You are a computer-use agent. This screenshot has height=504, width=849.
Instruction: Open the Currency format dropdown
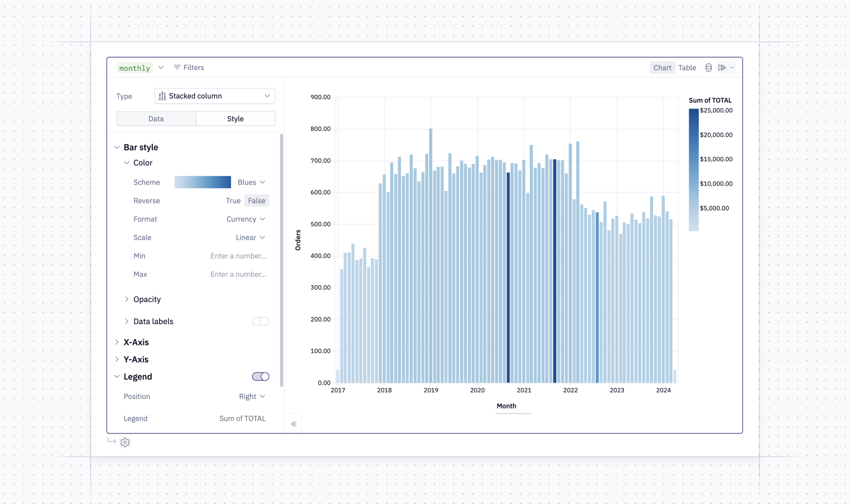pos(246,219)
